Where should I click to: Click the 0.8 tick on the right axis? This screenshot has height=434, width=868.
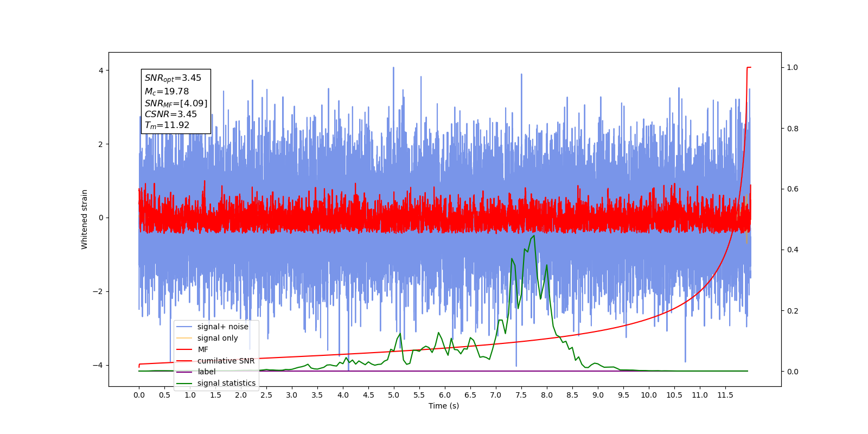[793, 129]
